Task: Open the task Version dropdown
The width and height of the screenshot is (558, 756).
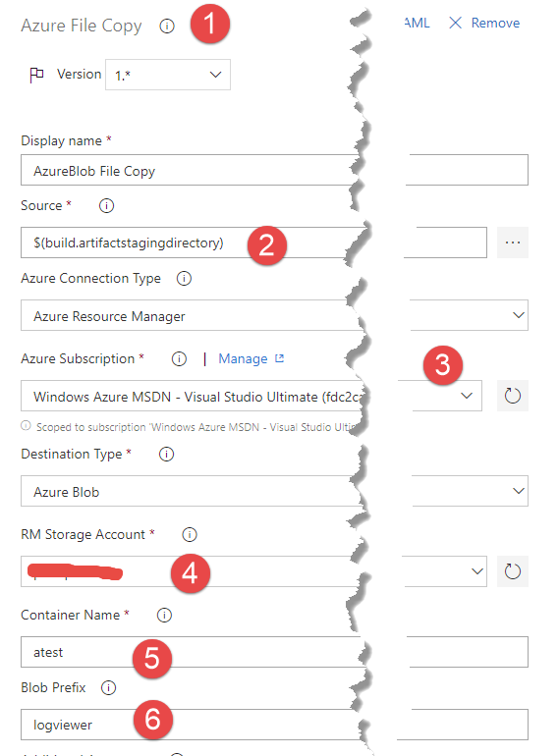Action: 168,75
